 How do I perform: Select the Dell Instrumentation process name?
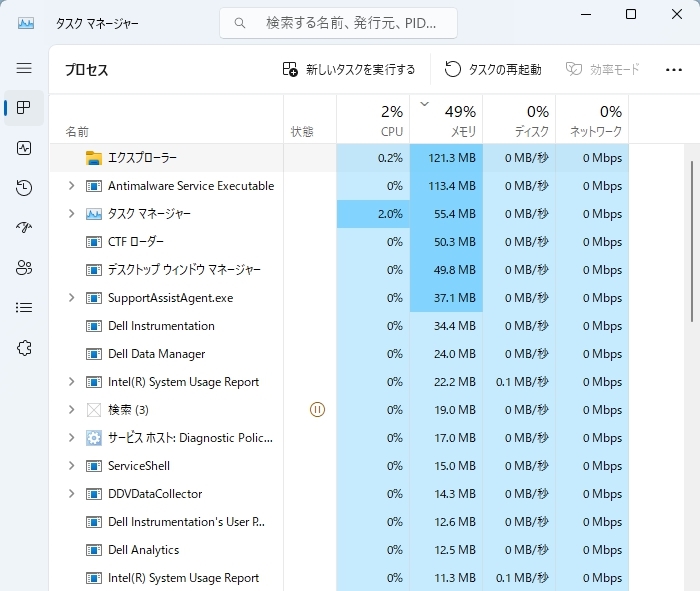click(161, 326)
